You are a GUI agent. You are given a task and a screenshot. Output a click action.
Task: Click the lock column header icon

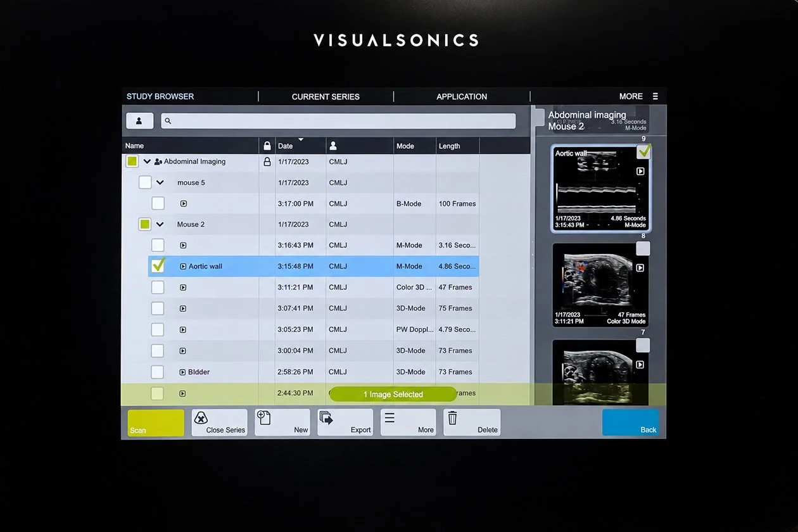(267, 146)
